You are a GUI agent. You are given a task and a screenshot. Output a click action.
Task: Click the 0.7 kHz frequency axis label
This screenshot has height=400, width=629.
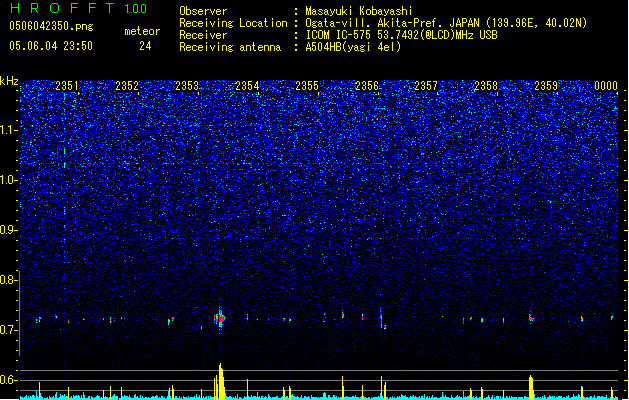(9, 330)
